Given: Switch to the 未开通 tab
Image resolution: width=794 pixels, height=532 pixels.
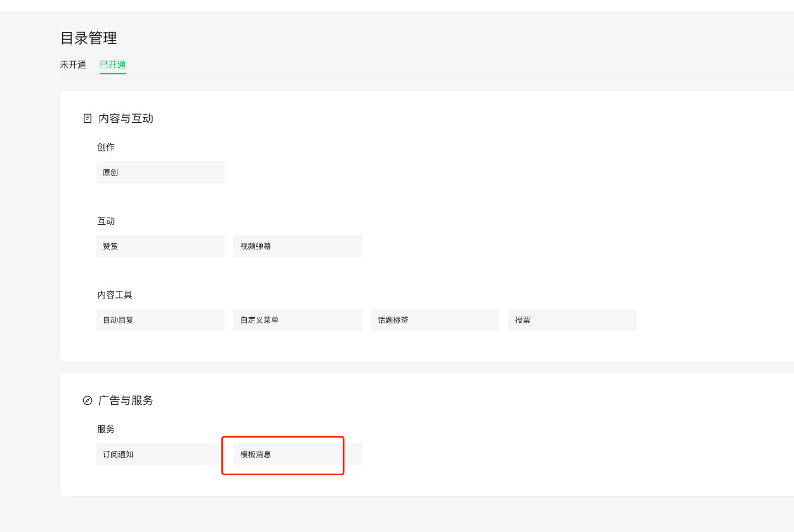Looking at the screenshot, I should coord(73,64).
